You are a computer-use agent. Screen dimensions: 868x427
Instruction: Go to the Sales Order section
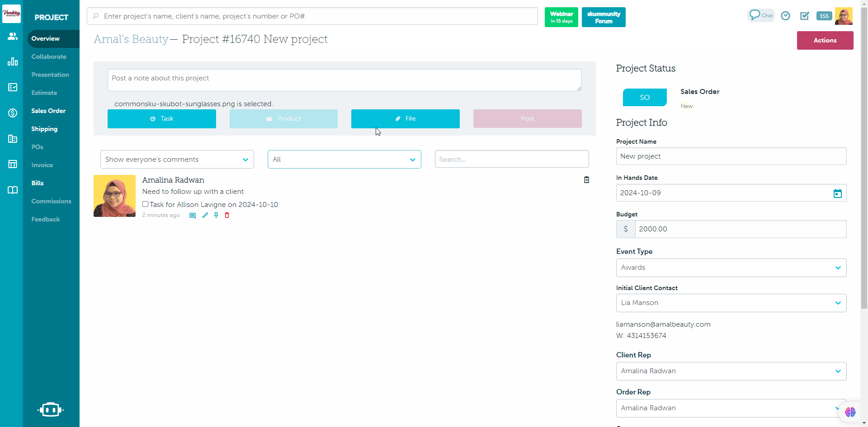click(x=48, y=111)
